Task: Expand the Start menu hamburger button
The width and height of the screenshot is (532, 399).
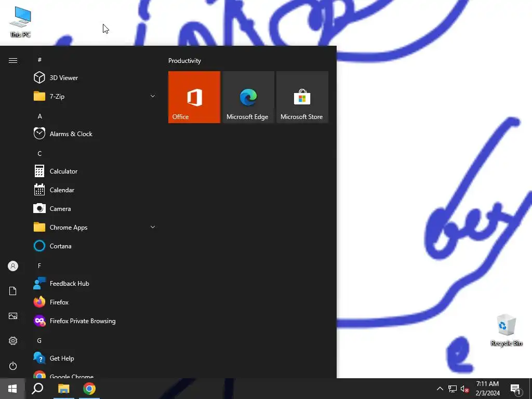Action: tap(13, 60)
